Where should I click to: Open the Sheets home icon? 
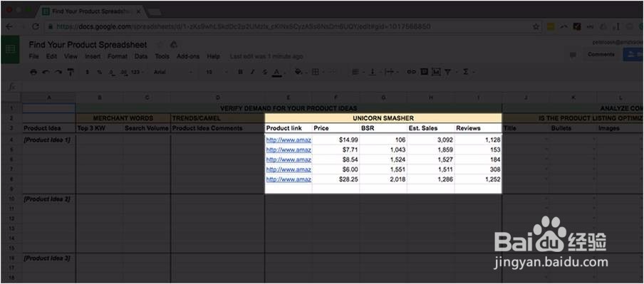[10, 49]
